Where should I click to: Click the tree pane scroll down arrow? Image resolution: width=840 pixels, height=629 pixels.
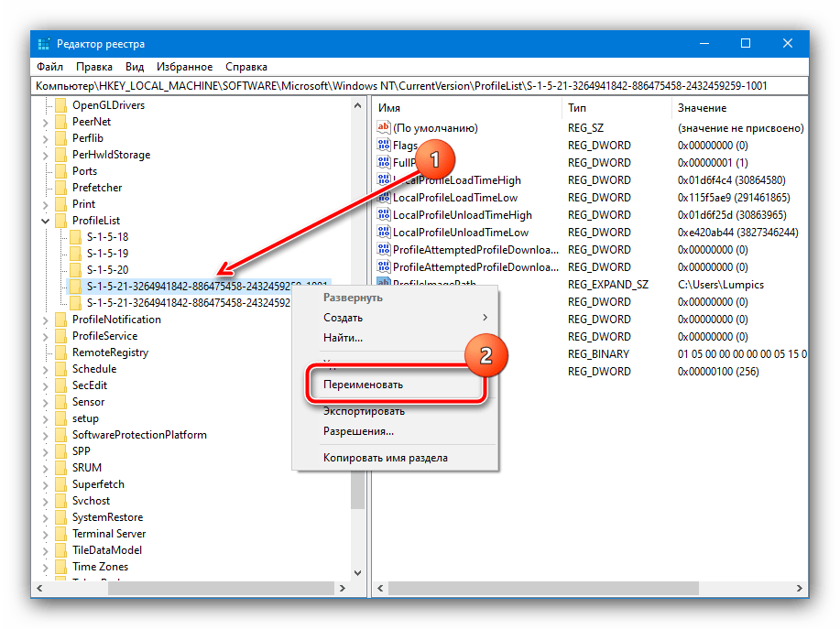click(x=358, y=573)
